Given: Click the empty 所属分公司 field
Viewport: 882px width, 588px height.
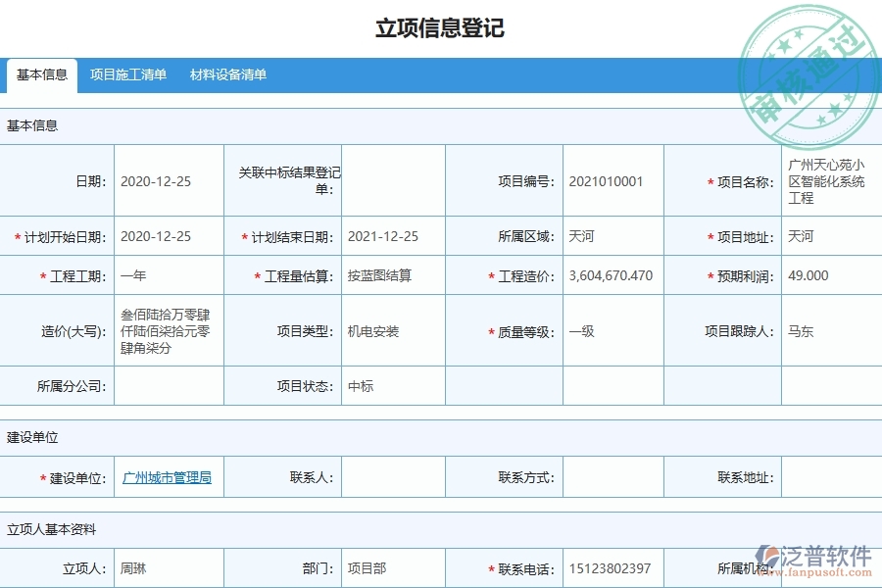Looking at the screenshot, I should (x=169, y=386).
